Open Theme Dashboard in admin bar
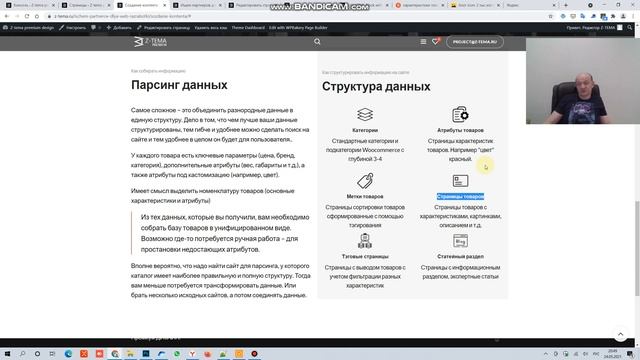 click(248, 28)
